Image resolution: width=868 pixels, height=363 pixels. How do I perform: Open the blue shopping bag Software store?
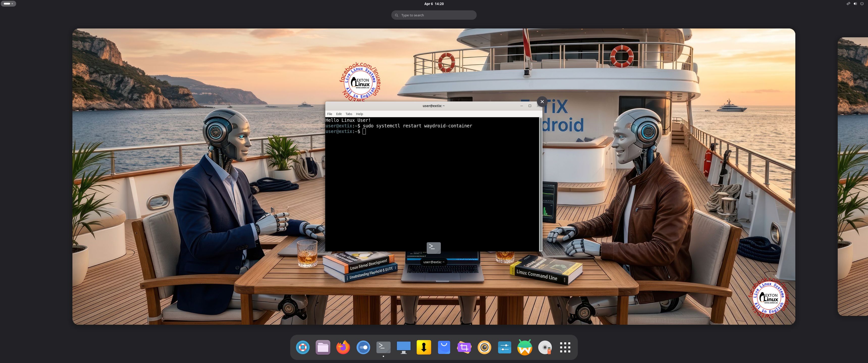click(x=444, y=347)
